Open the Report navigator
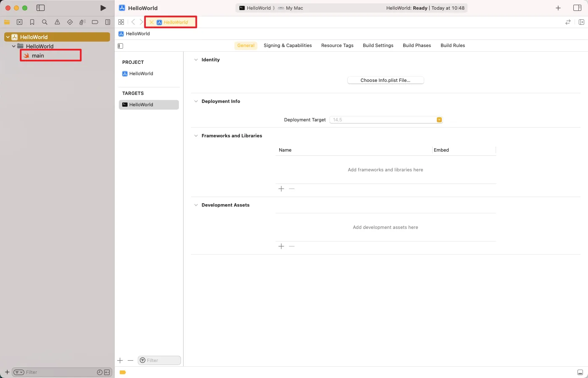The image size is (588, 378). 108,22
